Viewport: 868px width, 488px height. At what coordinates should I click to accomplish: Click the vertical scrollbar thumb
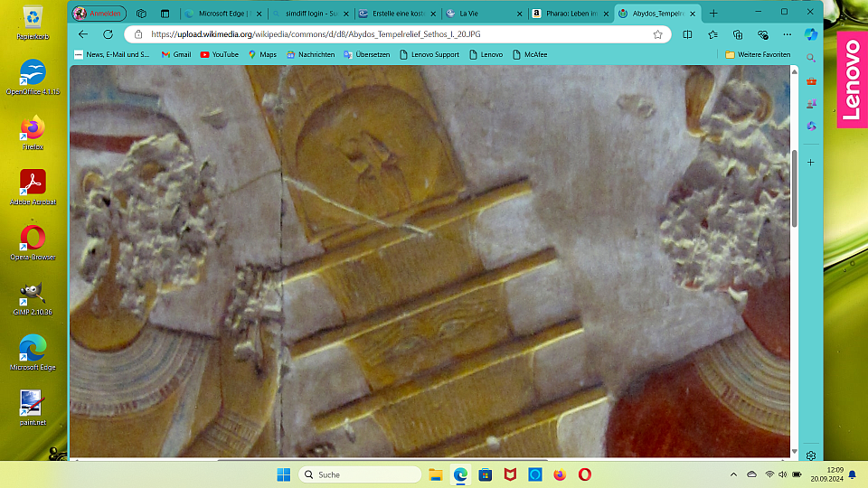(795, 188)
